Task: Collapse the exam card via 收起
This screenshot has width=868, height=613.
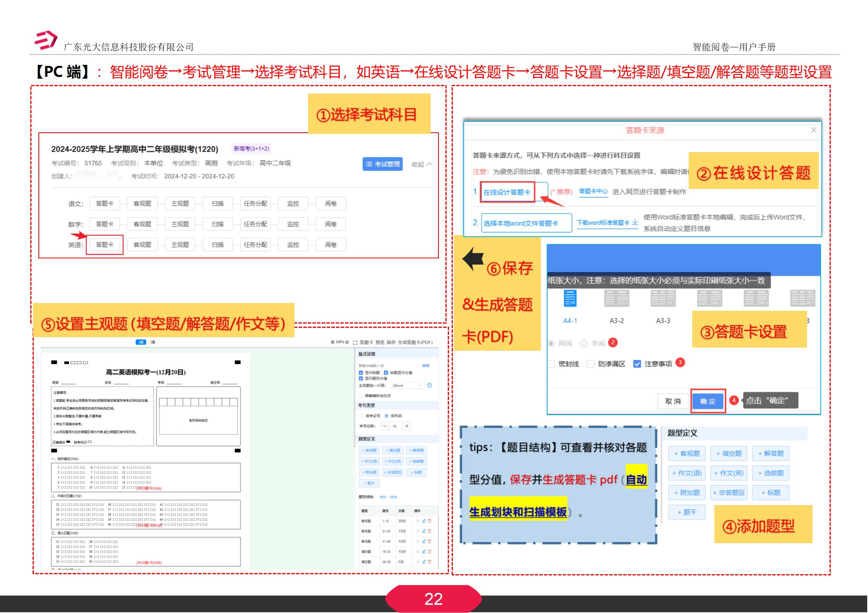Action: [420, 164]
